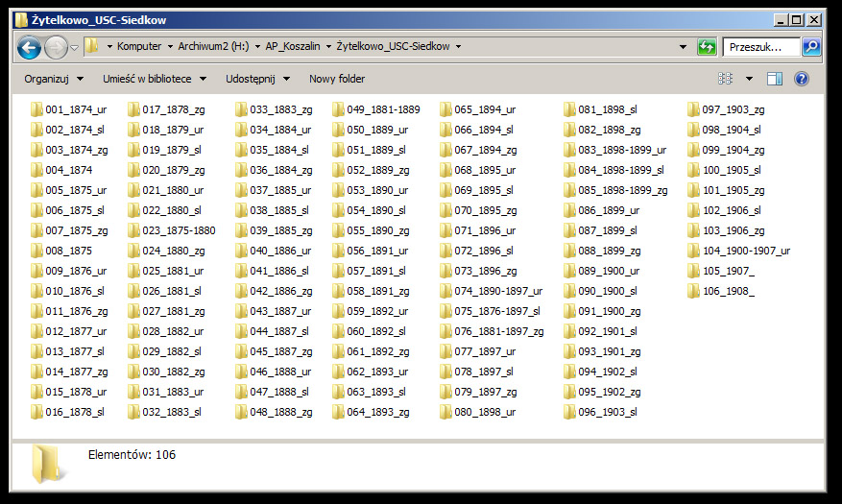Viewport: 842px width, 504px height.
Task: Open the recent pages dropdown arrow
Action: 74,46
